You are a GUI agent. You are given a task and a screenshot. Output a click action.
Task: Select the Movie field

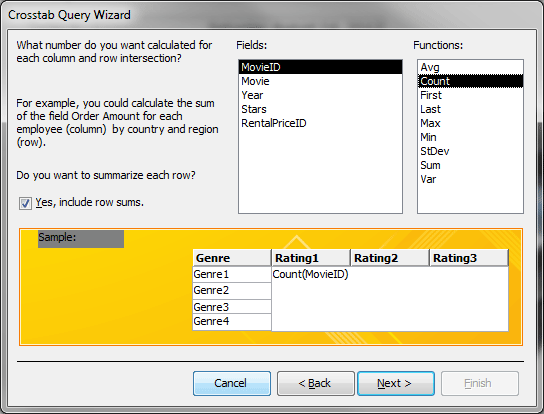320,81
